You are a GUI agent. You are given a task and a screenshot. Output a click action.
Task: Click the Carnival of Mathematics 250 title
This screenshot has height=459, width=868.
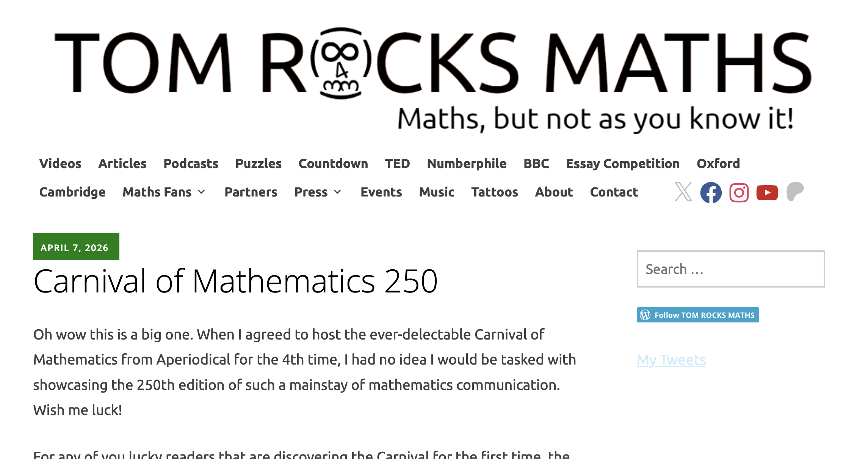235,281
